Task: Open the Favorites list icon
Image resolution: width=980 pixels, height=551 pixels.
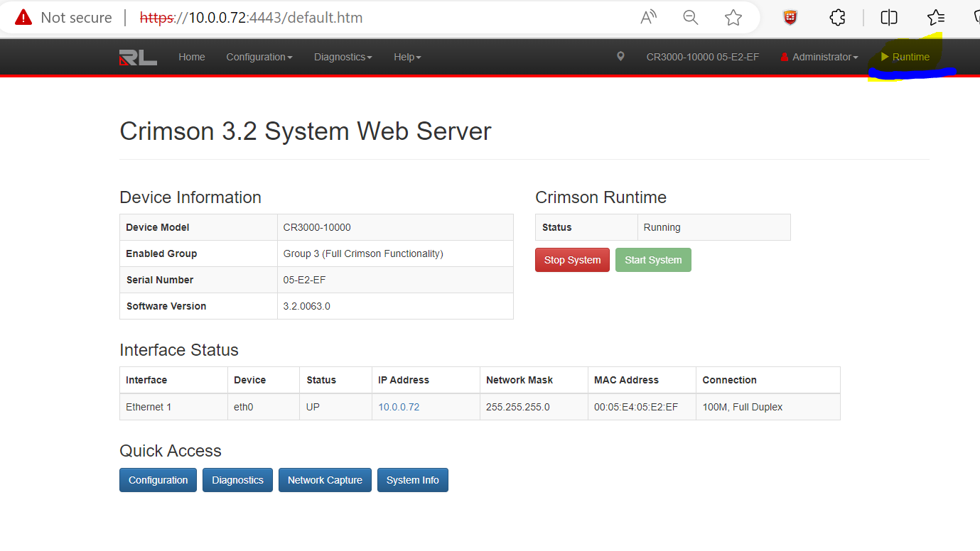Action: coord(936,17)
